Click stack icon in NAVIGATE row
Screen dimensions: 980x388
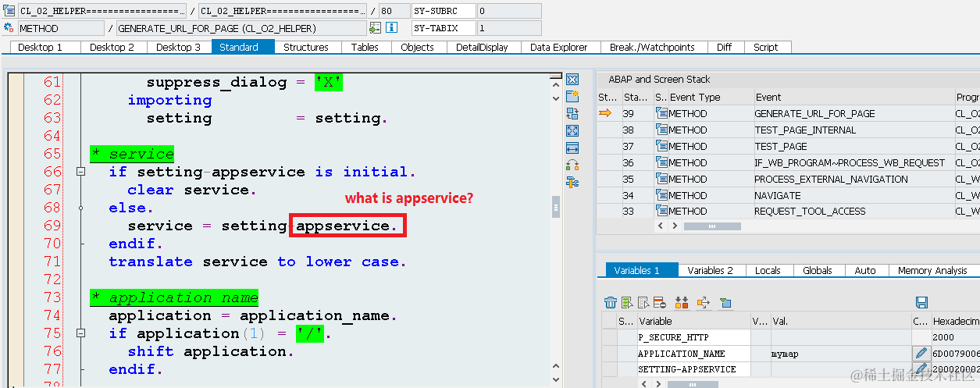pos(662,195)
